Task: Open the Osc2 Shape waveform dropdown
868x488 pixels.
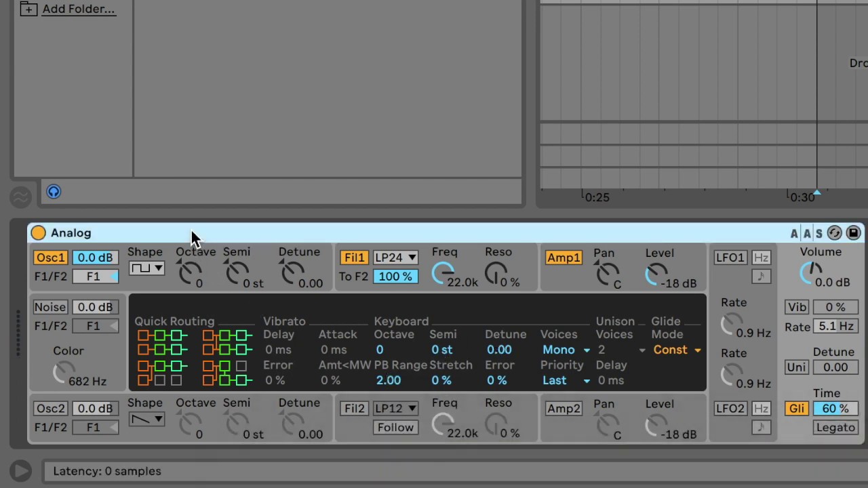Action: coord(146,420)
